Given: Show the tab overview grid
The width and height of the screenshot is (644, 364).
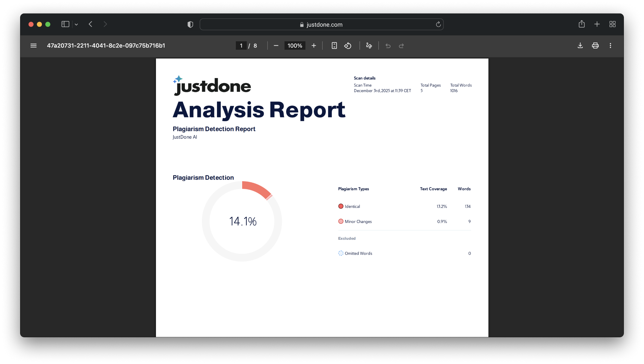Looking at the screenshot, I should click(612, 24).
